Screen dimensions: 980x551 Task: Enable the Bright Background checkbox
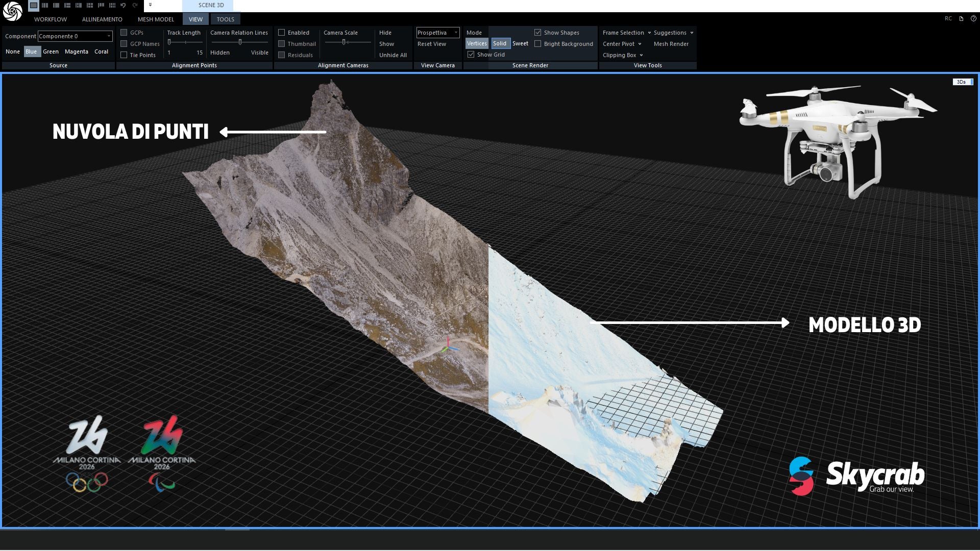pos(537,44)
